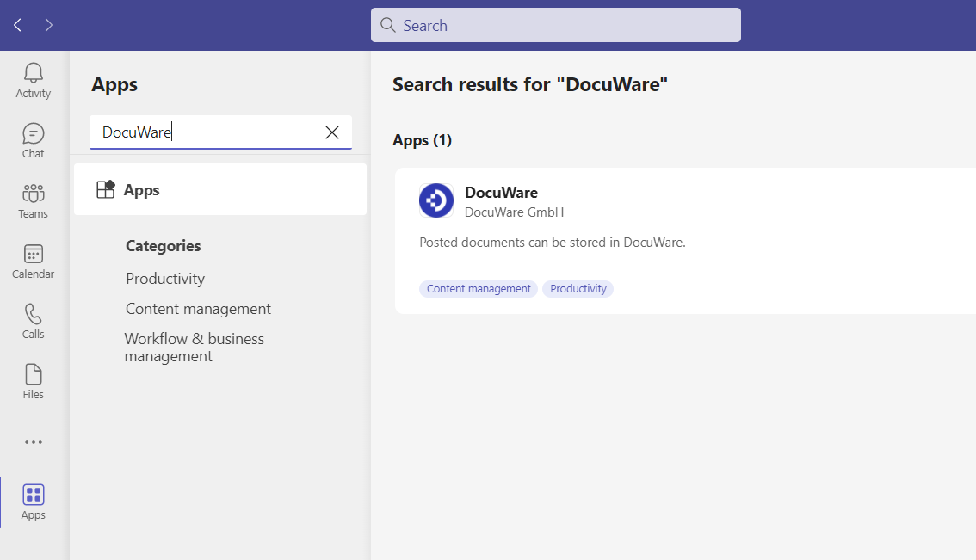
Task: Click the Productivity tag on DocuWare card
Action: click(578, 289)
